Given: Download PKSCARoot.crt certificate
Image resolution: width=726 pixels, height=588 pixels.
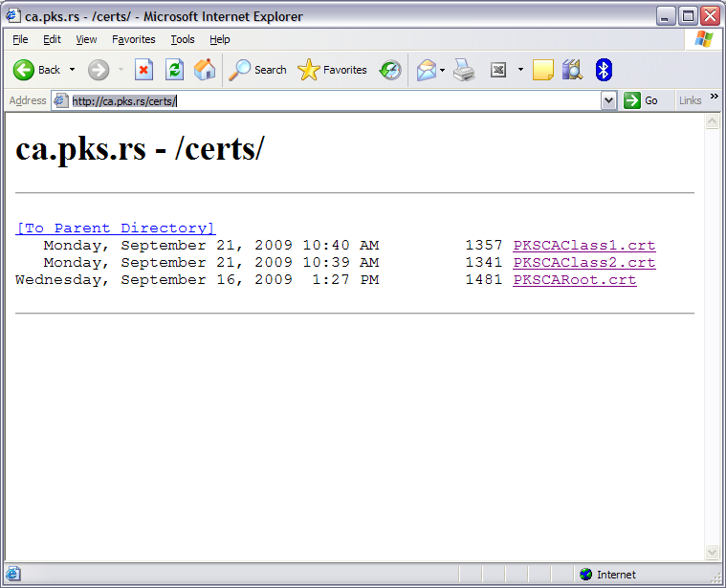Looking at the screenshot, I should pyautogui.click(x=574, y=280).
